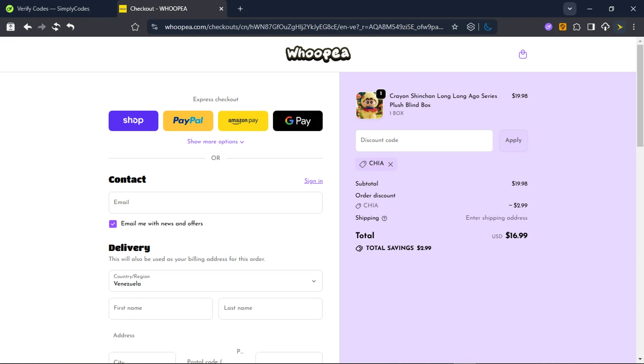Viewport: 644px width, 364px height.
Task: Open a new browser tab
Action: click(240, 9)
